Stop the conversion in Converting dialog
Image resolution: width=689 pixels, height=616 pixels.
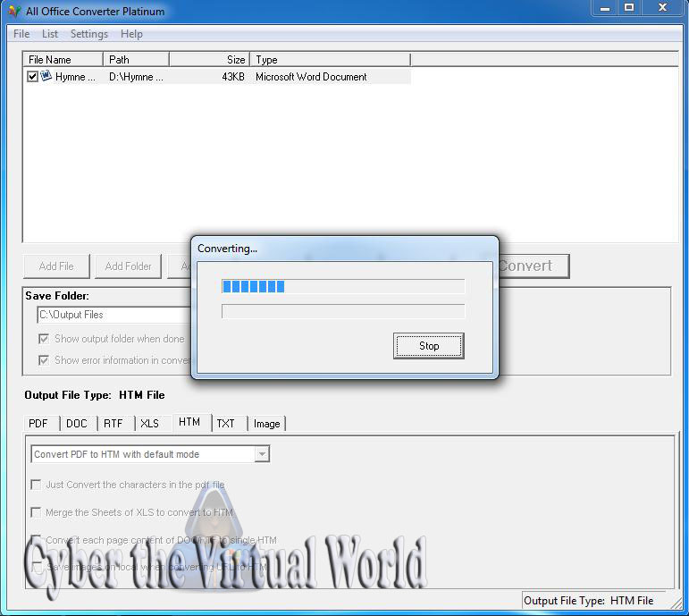pyautogui.click(x=428, y=346)
